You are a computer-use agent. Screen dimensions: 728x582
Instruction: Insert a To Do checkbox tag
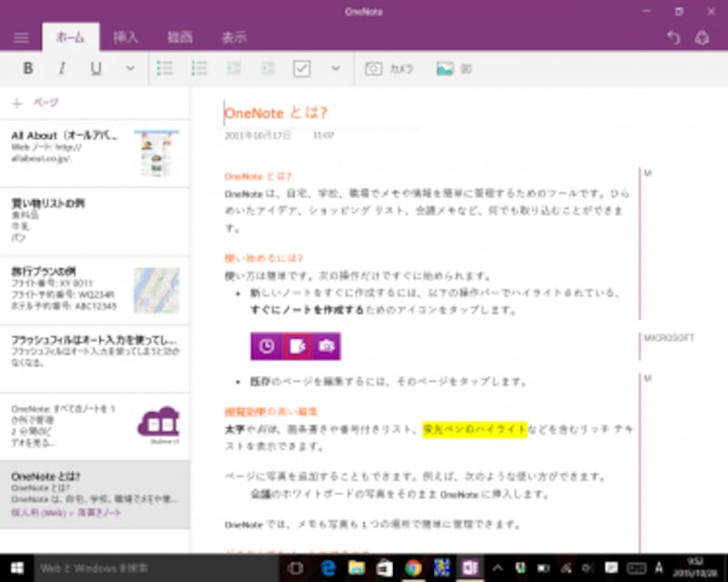point(302,69)
